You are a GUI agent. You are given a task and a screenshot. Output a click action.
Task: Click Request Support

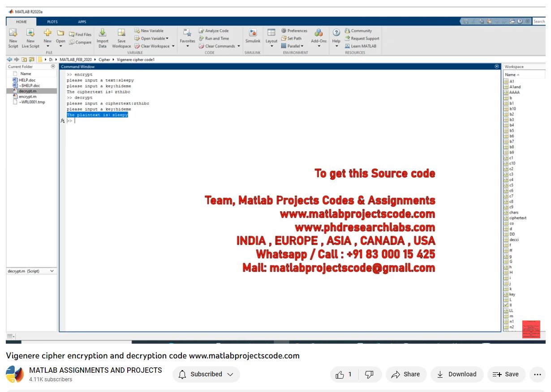(x=362, y=38)
